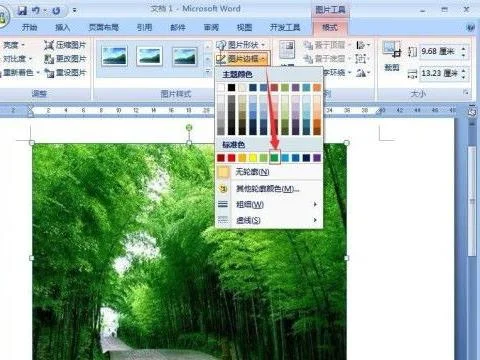This screenshot has width=480, height=360.
Task: Click the Help icon at ribbon right
Action: 470,27
